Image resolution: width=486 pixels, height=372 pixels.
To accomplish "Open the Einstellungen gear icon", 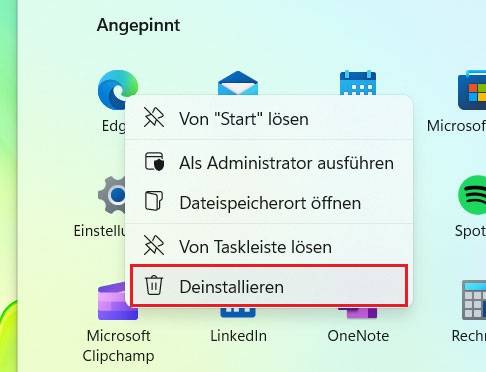I will point(112,195).
